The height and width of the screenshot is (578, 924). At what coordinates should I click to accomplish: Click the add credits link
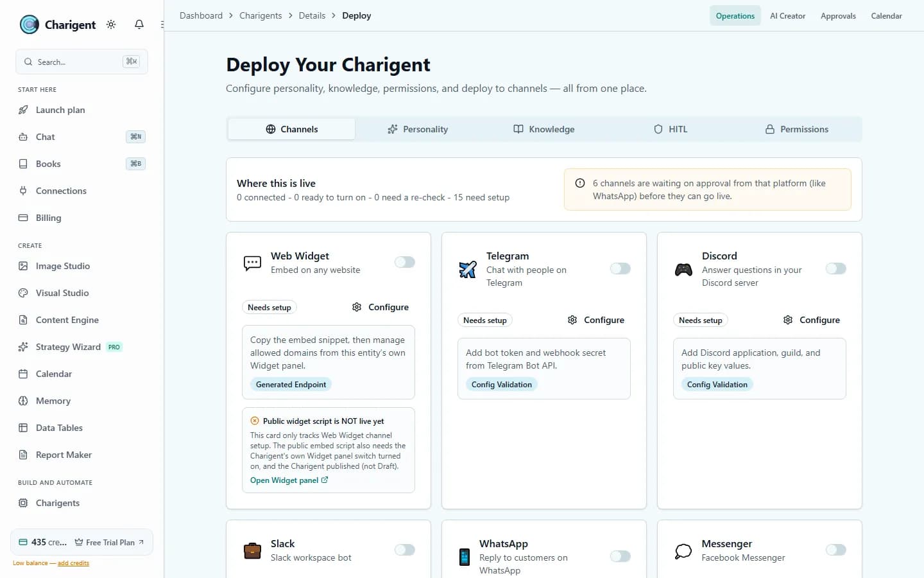(73, 563)
